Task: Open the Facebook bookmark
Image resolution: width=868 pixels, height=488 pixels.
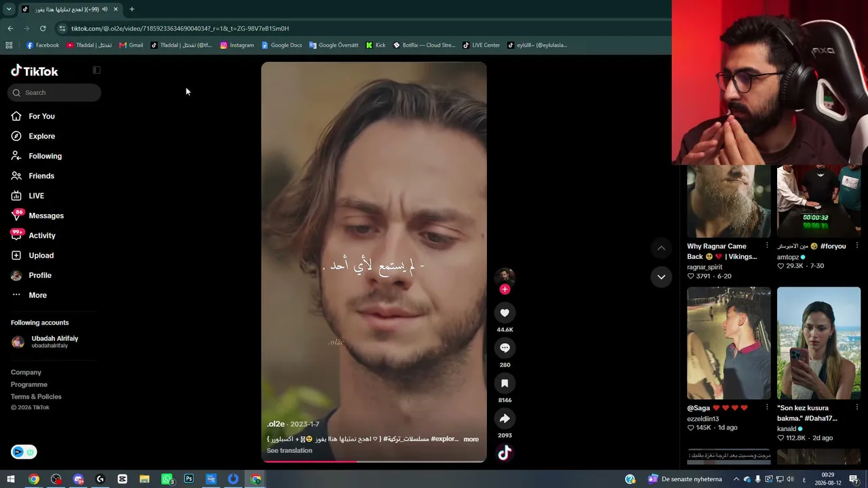Action: (x=42, y=45)
